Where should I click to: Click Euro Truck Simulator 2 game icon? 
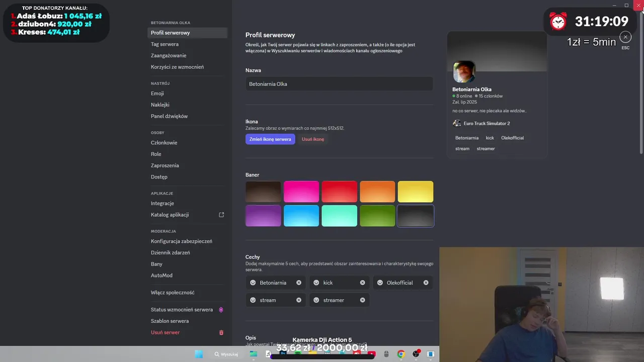pos(457,123)
